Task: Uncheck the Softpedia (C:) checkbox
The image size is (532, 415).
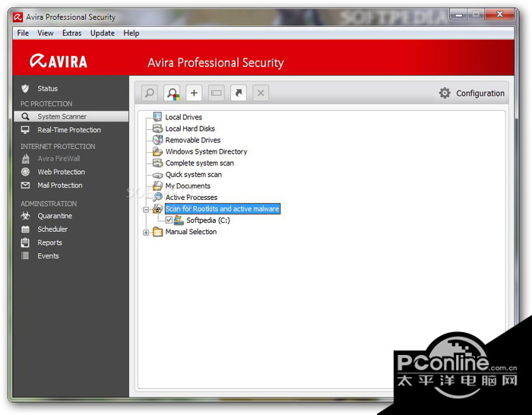Action: click(x=169, y=220)
